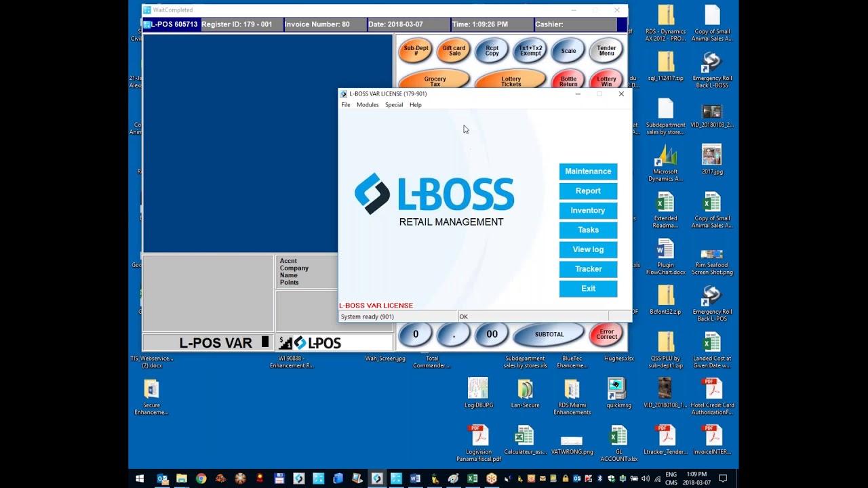Open Inventory from the L-BOSS main panel

[588, 211]
